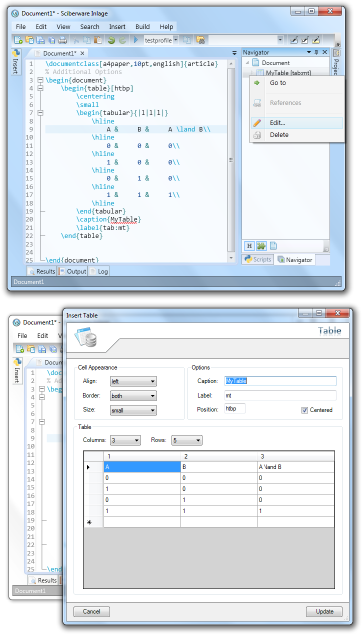Click the folder search icon after testprofile
364x636 pixels.
click(200, 40)
